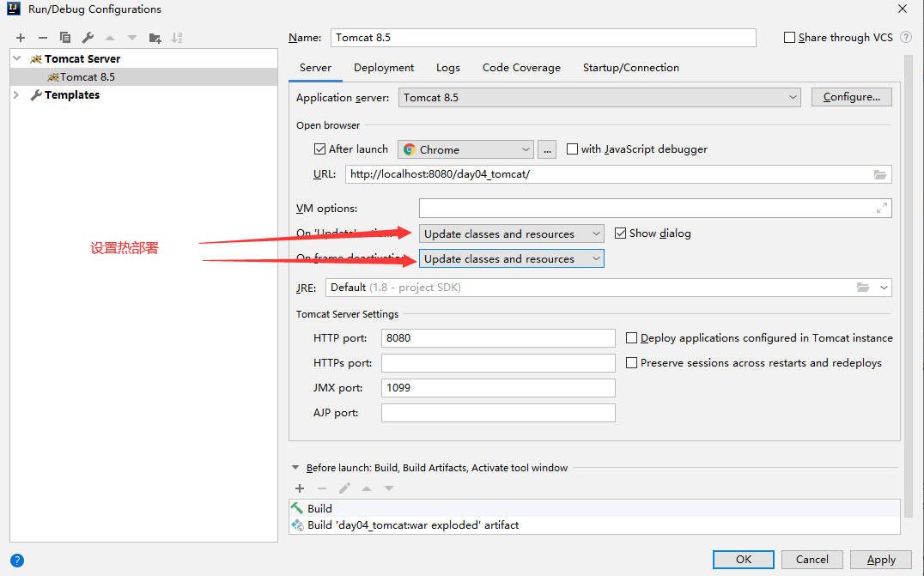Click the Configure... button
The image size is (924, 576).
851,98
